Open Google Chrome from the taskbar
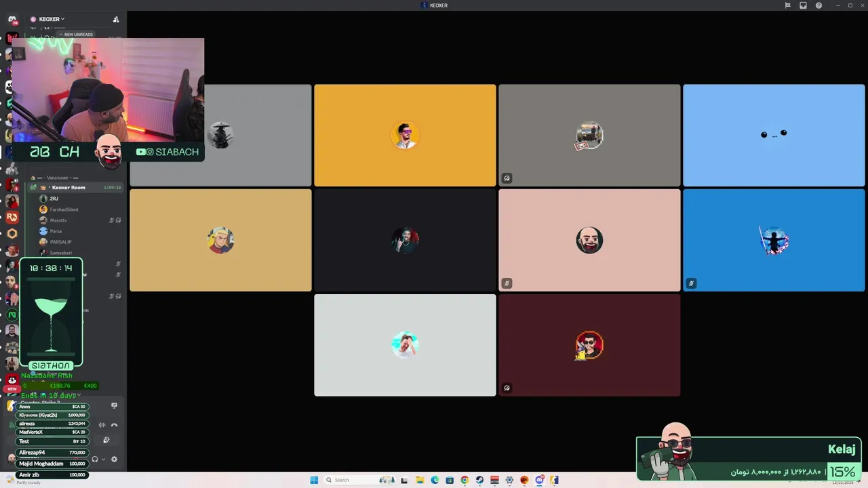 click(465, 480)
